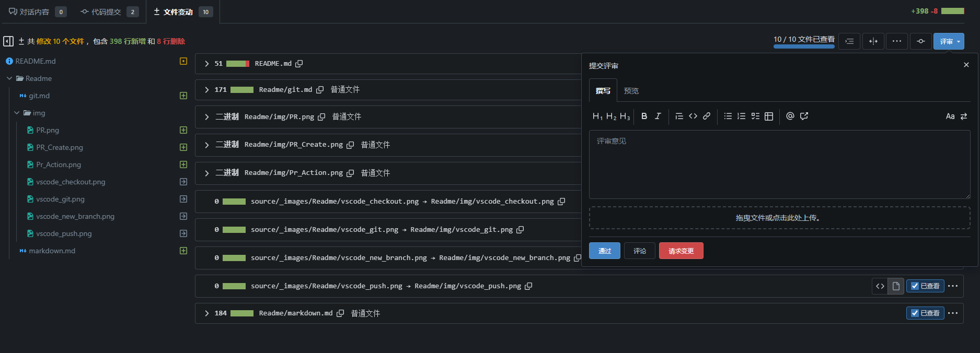
Task: Expand Readme/markdown.md diff section
Action: [x=207, y=313]
